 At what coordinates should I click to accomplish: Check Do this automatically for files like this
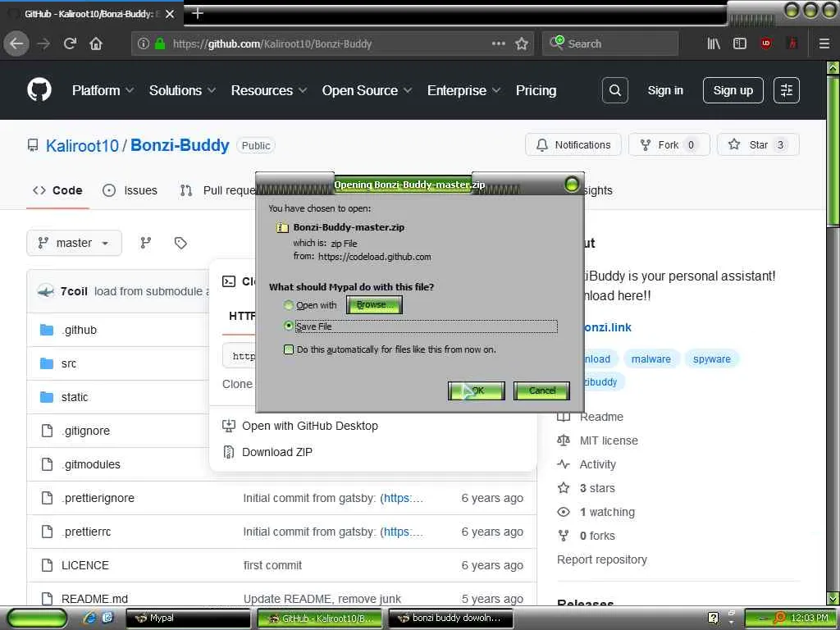tap(288, 349)
